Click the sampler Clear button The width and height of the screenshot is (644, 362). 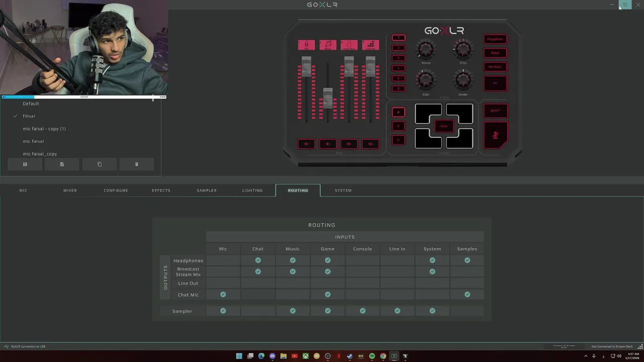444,126
